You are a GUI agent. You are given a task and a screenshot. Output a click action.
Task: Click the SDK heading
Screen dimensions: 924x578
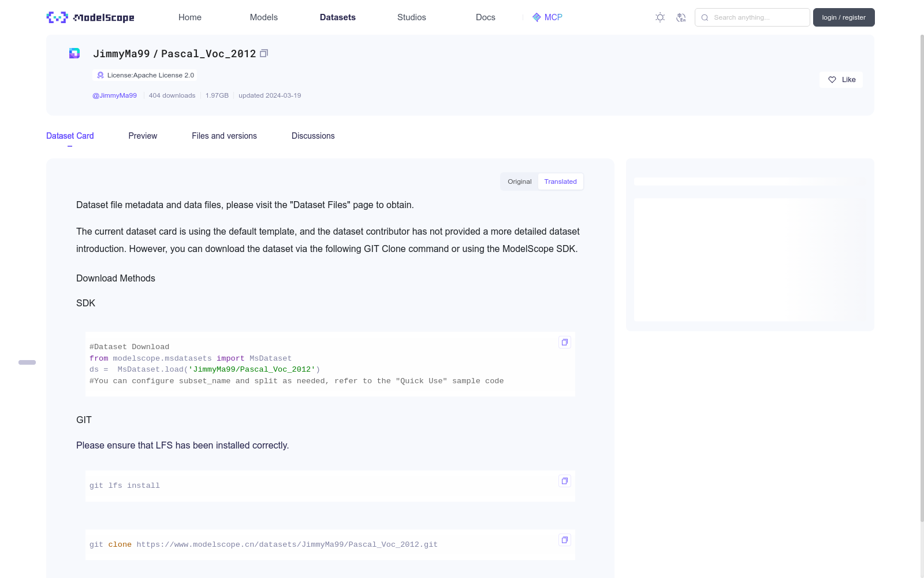[85, 303]
